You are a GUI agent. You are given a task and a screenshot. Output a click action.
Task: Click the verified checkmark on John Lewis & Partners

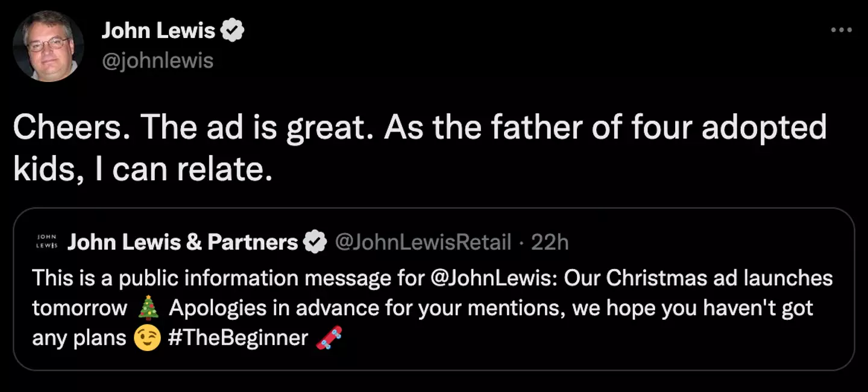(x=315, y=242)
